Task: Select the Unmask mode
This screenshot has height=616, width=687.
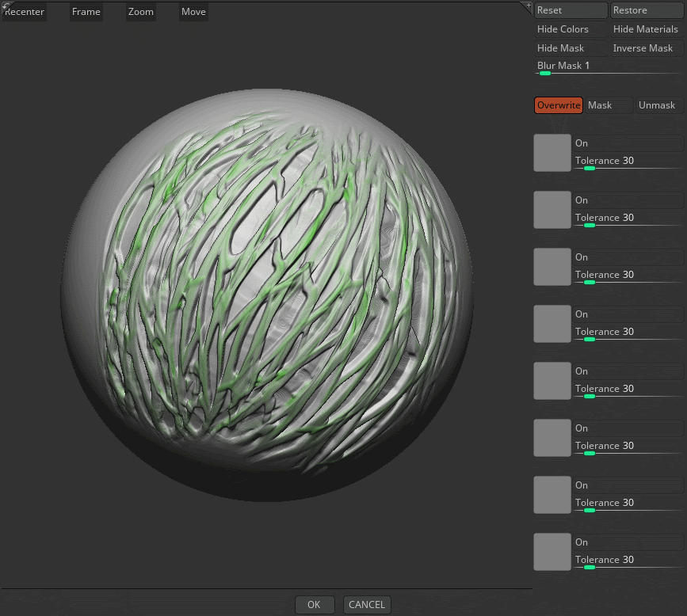Action: pyautogui.click(x=660, y=105)
